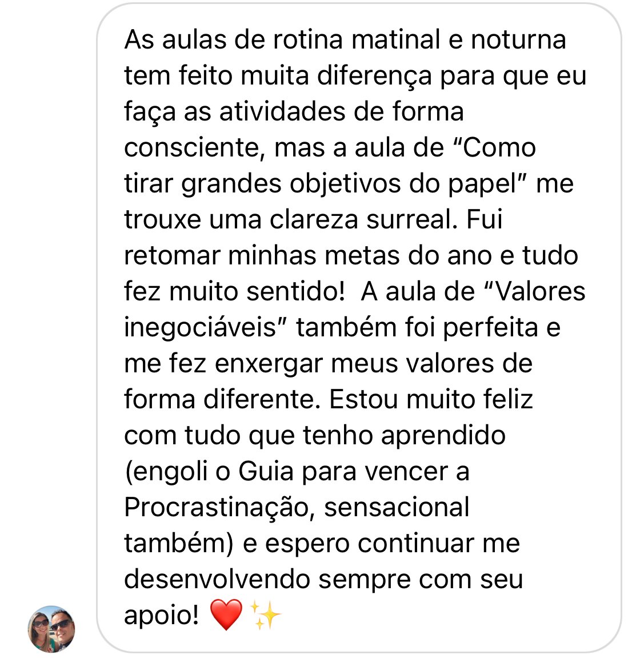Click the word "noturna" in the first line
The height and width of the screenshot is (659, 644).
coord(518,40)
